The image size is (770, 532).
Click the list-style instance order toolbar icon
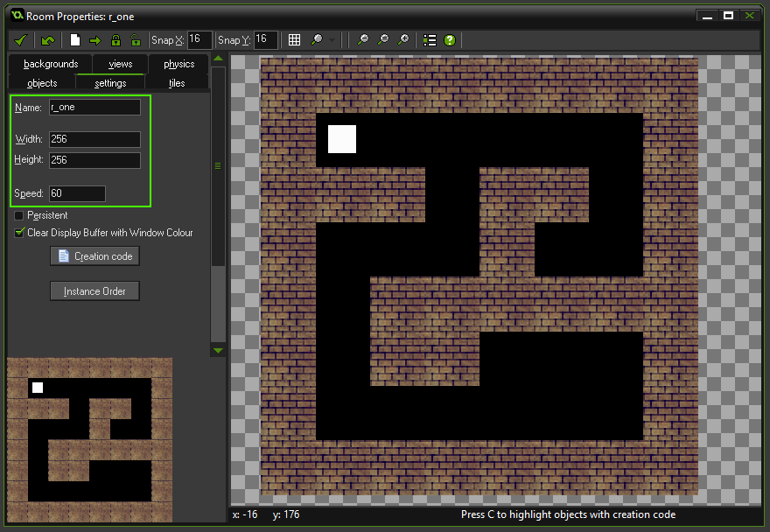[430, 40]
